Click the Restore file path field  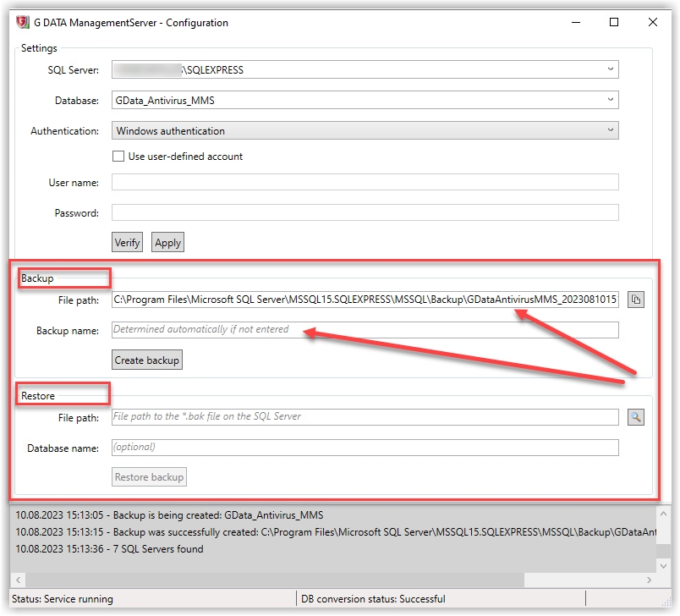[x=365, y=417]
